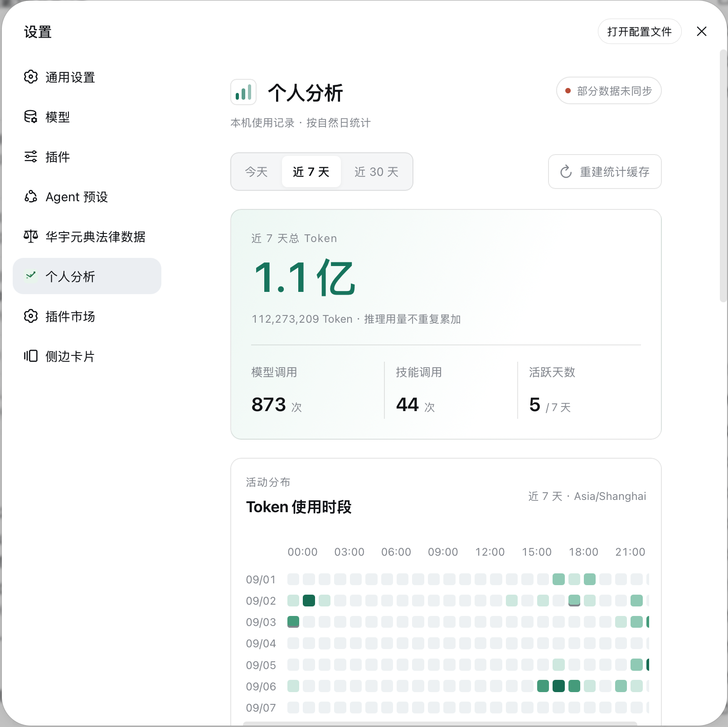Click the 09/01 row label
This screenshot has width=728, height=727.
coord(261,580)
